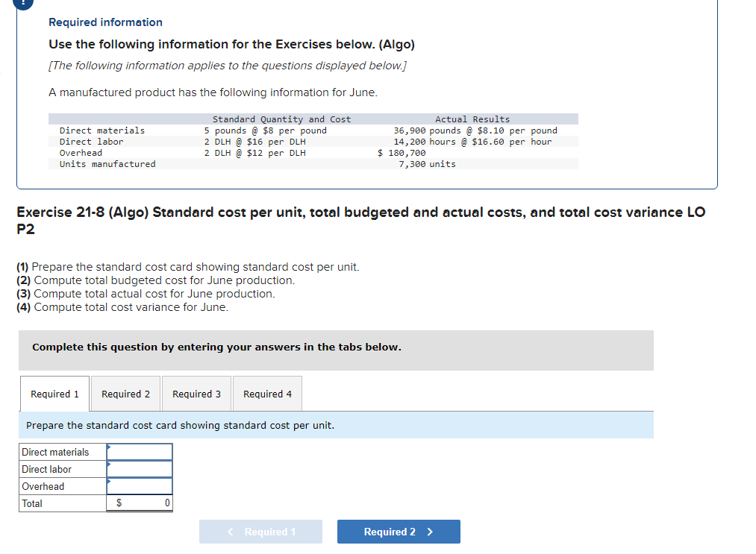The width and height of the screenshot is (756, 554).
Task: Click the disabled Required 1 back button
Action: [x=261, y=532]
